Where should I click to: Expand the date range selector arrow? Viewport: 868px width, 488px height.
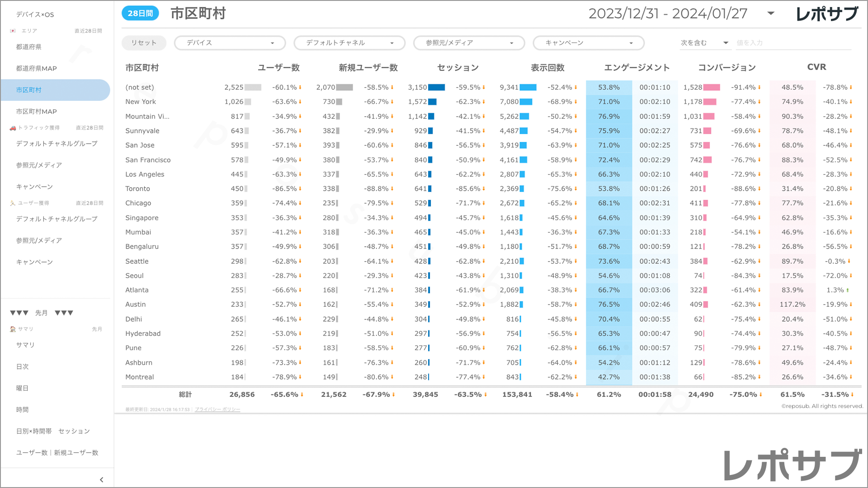point(771,14)
